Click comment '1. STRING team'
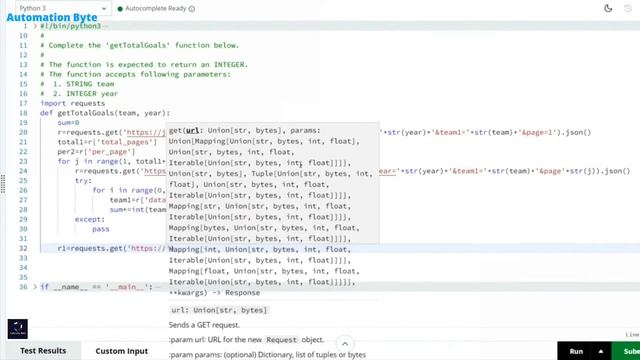Screen dimensions: 640x360 (x=77, y=84)
